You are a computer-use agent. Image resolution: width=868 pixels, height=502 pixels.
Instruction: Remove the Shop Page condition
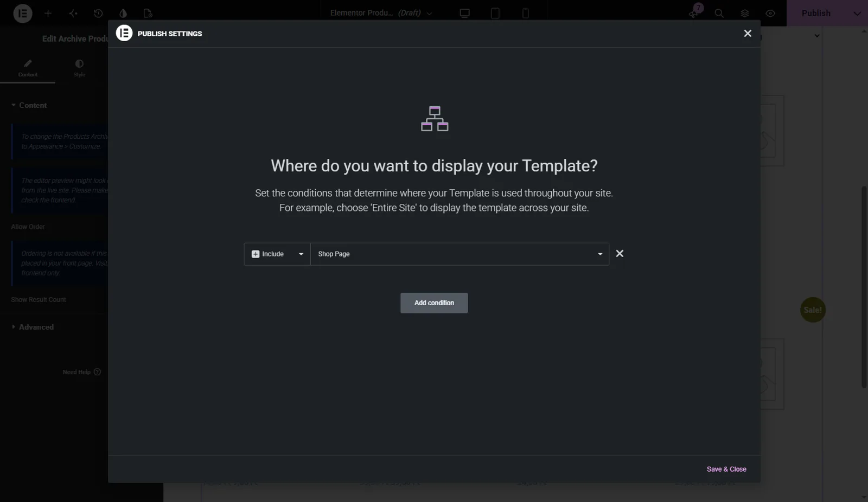point(620,254)
